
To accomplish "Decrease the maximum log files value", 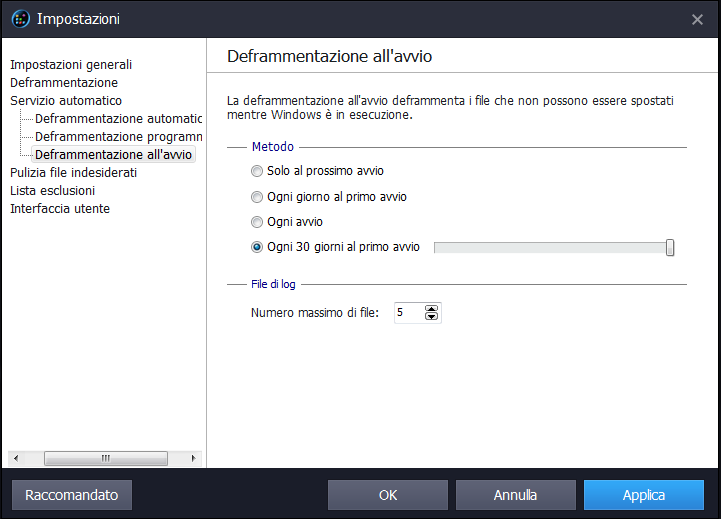I will pyautogui.click(x=431, y=317).
